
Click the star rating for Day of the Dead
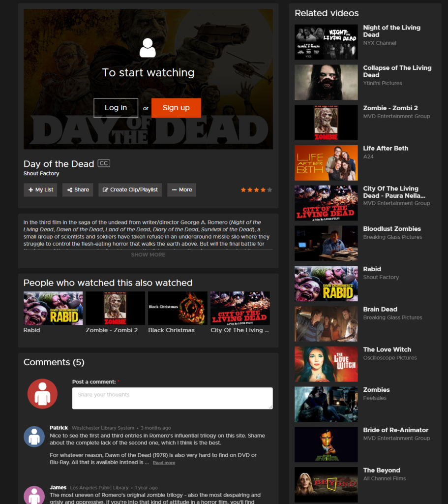[256, 190]
